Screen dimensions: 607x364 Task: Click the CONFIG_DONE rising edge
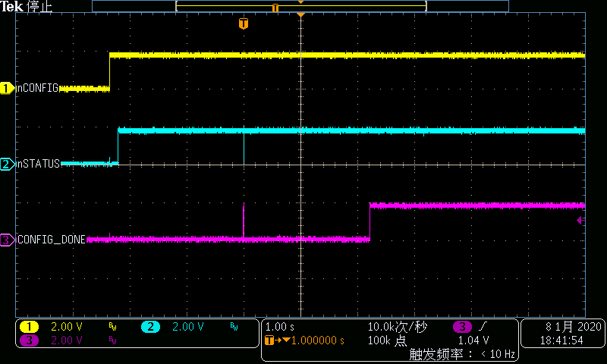(370, 221)
